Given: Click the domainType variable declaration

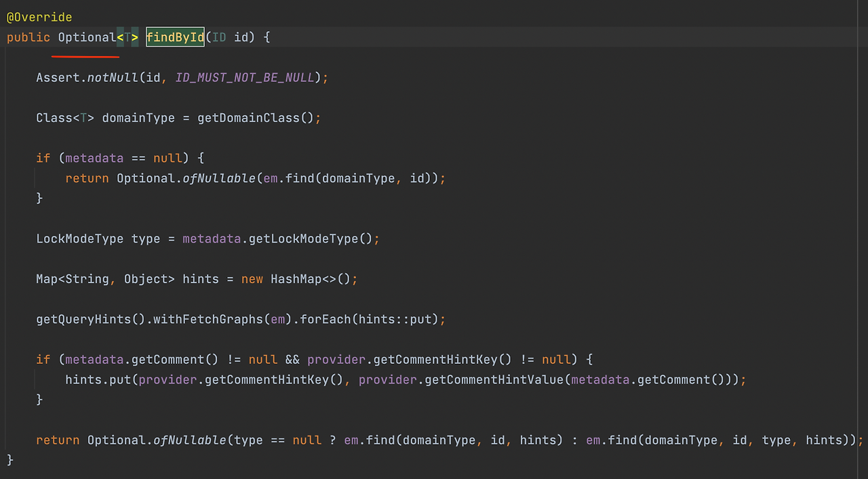Looking at the screenshot, I should coord(138,118).
